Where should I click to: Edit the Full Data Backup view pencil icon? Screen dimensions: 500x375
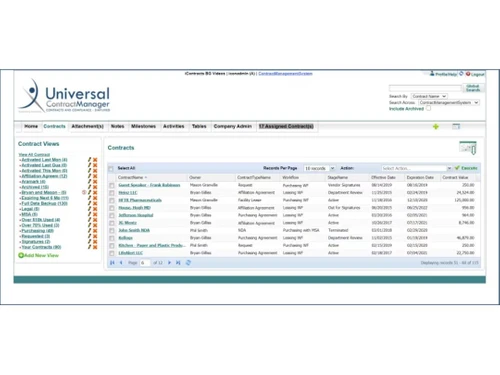89,203
